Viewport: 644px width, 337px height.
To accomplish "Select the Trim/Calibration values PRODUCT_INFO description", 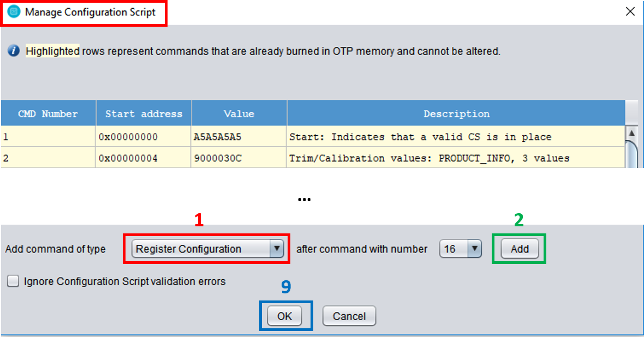I will point(456,158).
